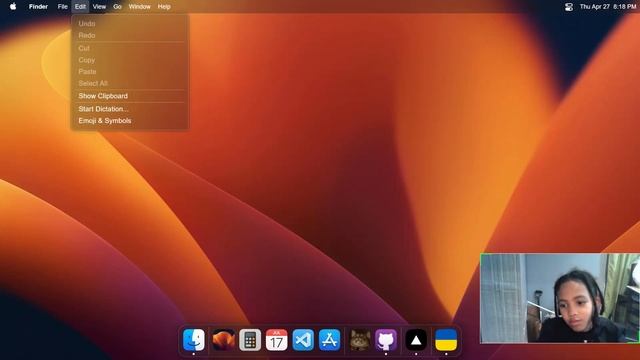Open the Go menu
The height and width of the screenshot is (360, 640).
point(117,7)
